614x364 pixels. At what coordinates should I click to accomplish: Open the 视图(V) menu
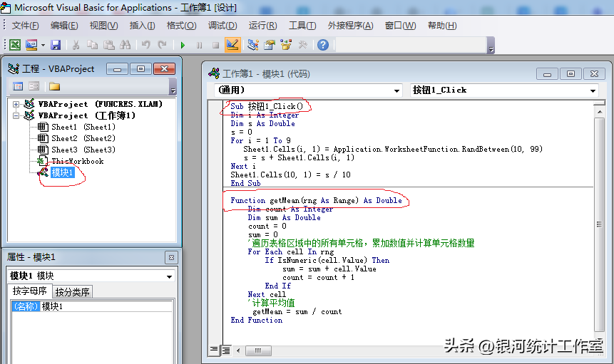tap(104, 26)
